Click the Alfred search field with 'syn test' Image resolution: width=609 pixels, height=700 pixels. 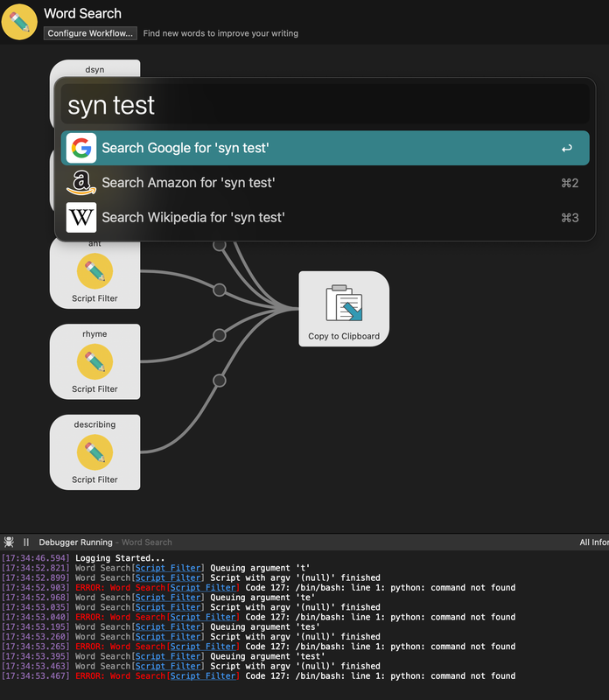tap(325, 105)
